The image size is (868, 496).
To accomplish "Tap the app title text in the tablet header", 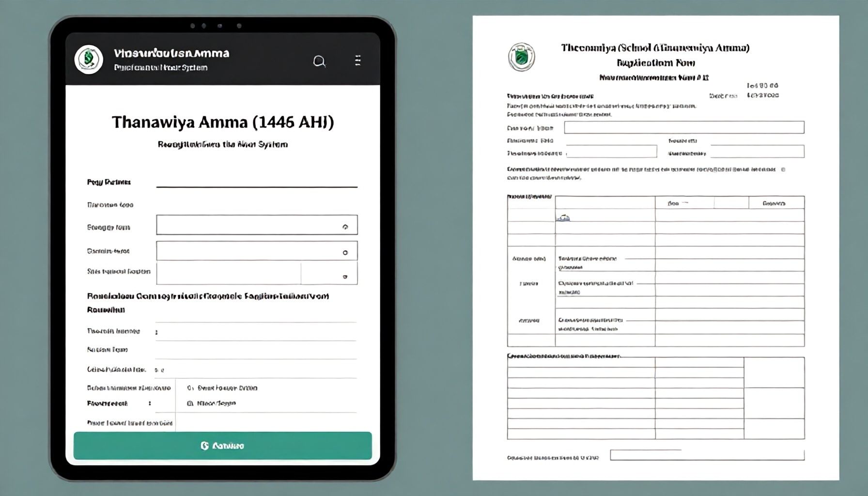I will (x=171, y=53).
